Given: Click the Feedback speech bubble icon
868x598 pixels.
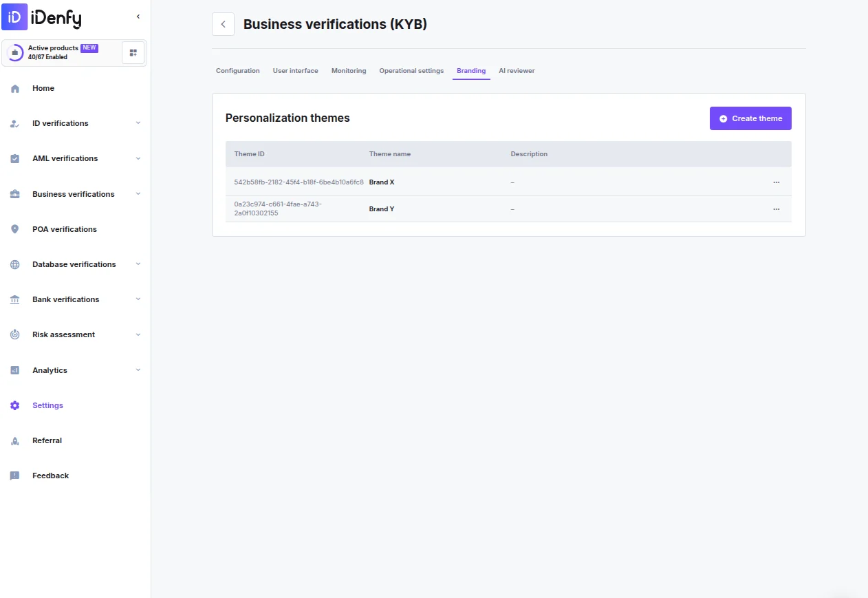Looking at the screenshot, I should pos(15,476).
